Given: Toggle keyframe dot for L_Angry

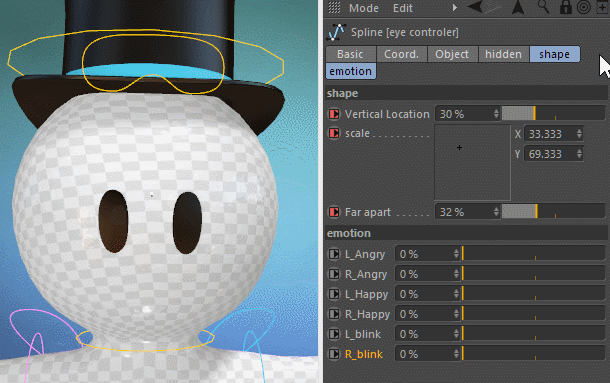Looking at the screenshot, I should (x=334, y=254).
